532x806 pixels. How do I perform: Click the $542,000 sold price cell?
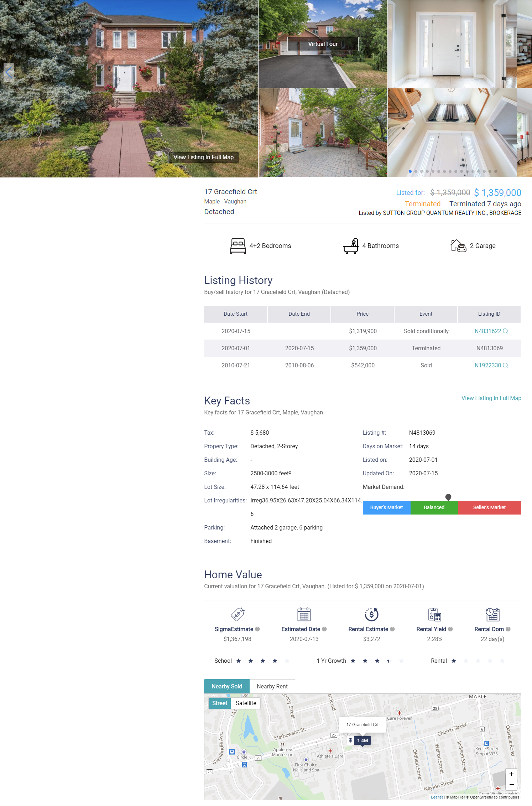coord(363,365)
